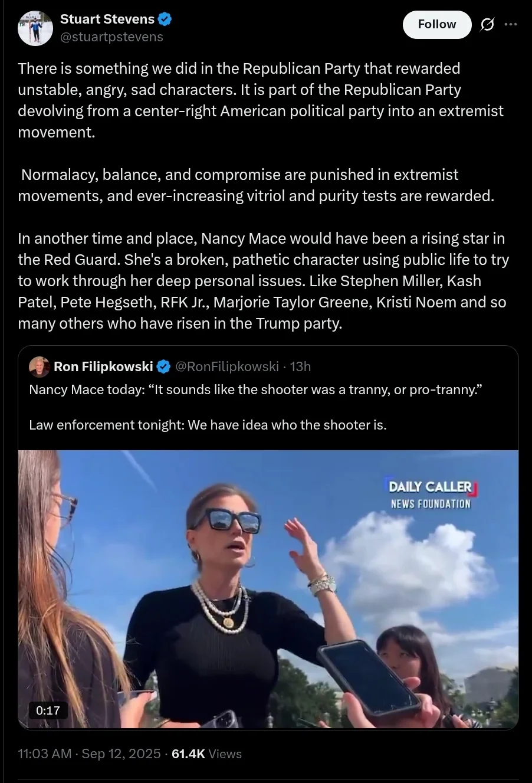Follow Stuart Stevens
The width and height of the screenshot is (532, 783).
tap(437, 24)
